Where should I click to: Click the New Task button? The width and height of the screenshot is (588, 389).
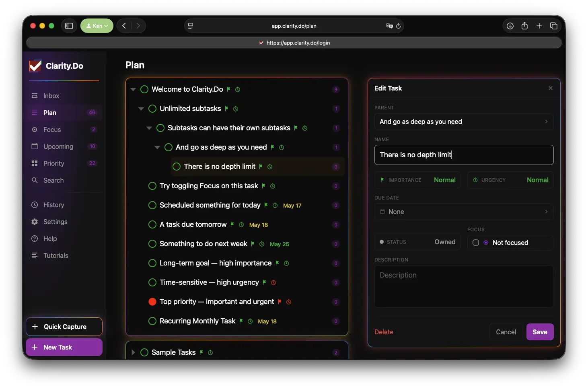coord(64,347)
